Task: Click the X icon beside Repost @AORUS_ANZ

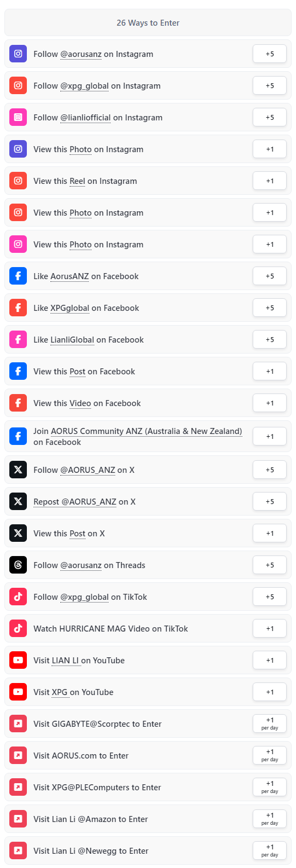Action: tap(18, 501)
